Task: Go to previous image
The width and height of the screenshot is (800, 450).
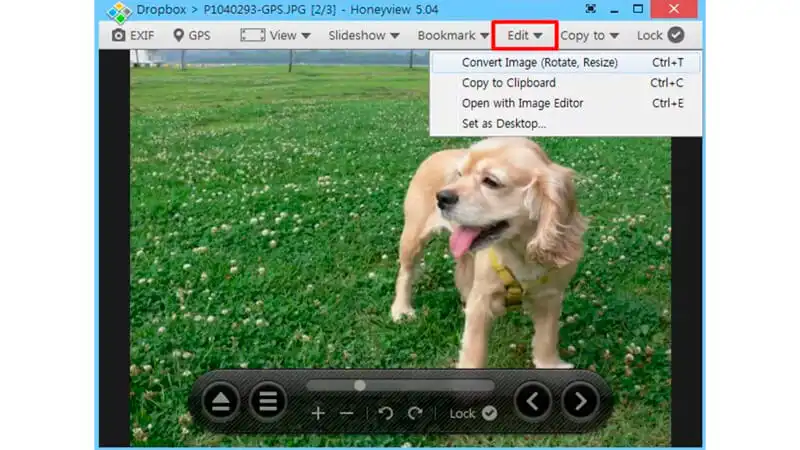Action: [x=533, y=401]
